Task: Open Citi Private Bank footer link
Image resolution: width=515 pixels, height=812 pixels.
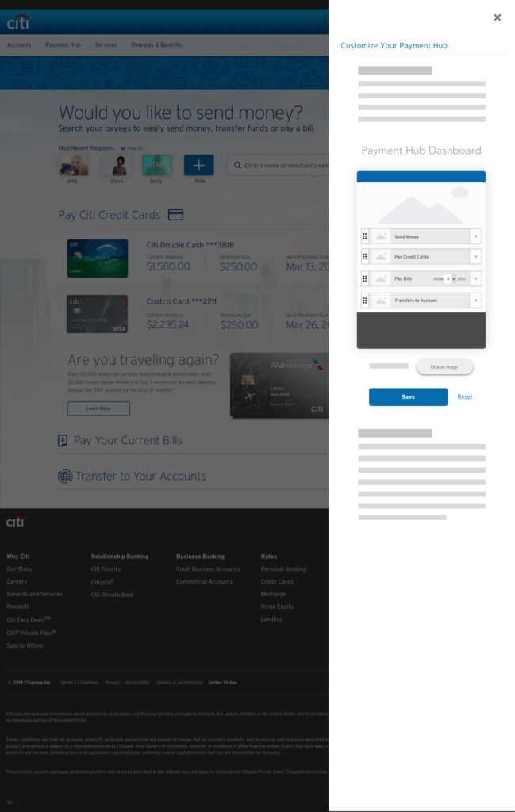Action: (x=113, y=595)
